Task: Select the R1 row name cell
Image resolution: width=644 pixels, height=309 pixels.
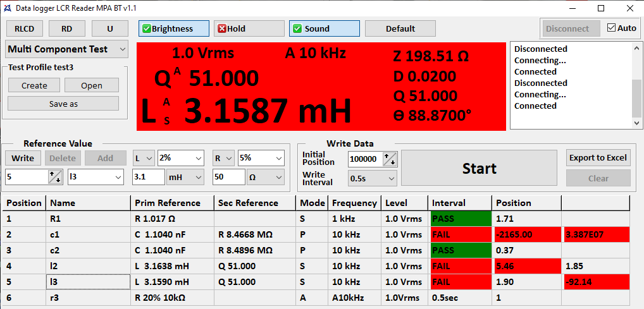Action: point(88,219)
